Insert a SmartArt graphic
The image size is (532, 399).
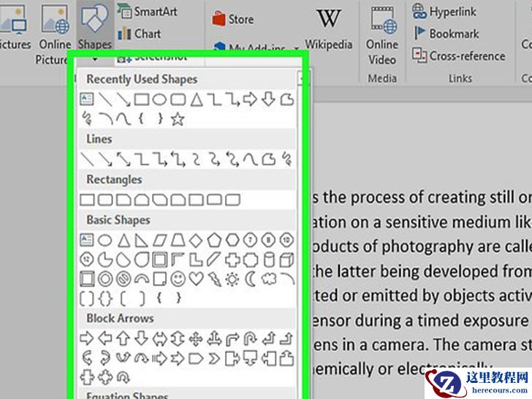click(x=148, y=12)
